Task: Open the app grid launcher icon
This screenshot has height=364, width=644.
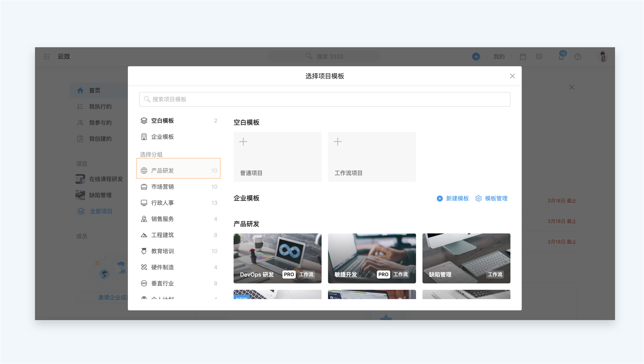Action: [x=47, y=57]
